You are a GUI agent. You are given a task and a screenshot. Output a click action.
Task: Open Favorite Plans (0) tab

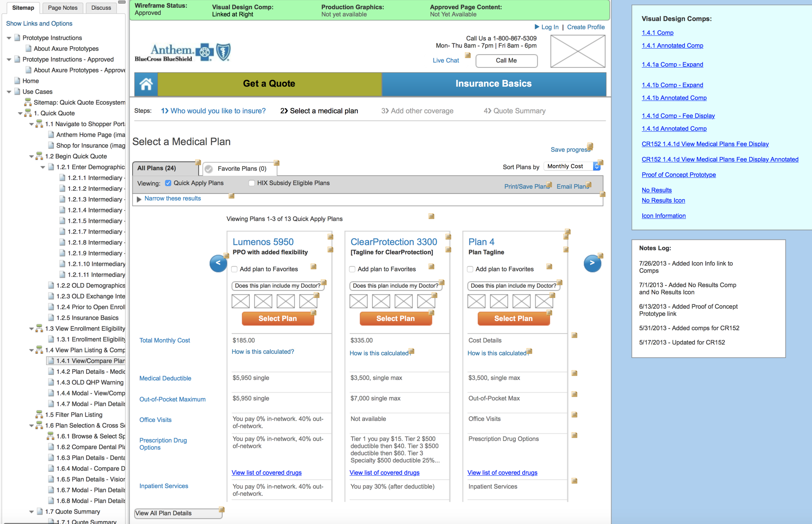239,168
